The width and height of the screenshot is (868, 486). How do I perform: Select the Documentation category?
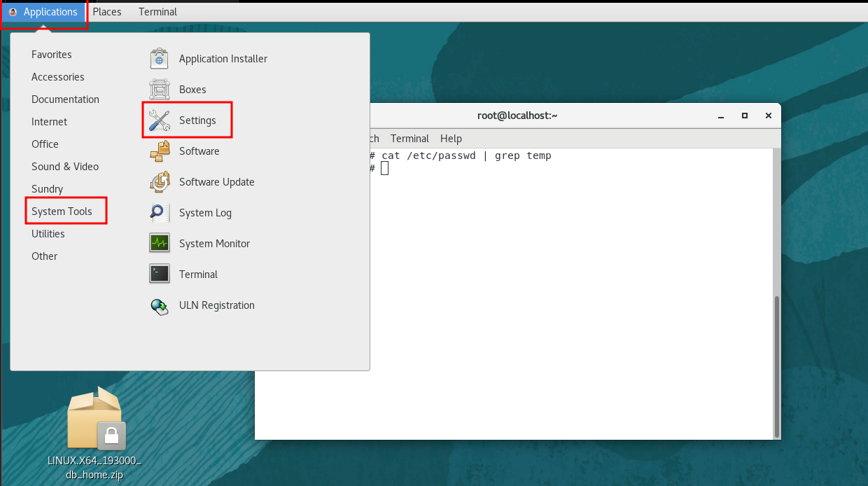pyautogui.click(x=65, y=99)
